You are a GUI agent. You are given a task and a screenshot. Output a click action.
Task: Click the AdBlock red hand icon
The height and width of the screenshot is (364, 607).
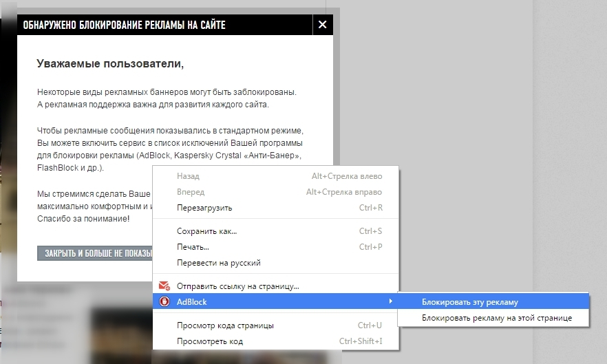click(x=164, y=301)
